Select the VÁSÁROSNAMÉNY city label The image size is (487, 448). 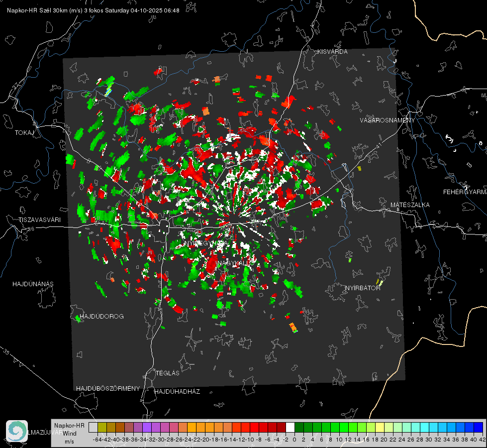[x=388, y=120]
